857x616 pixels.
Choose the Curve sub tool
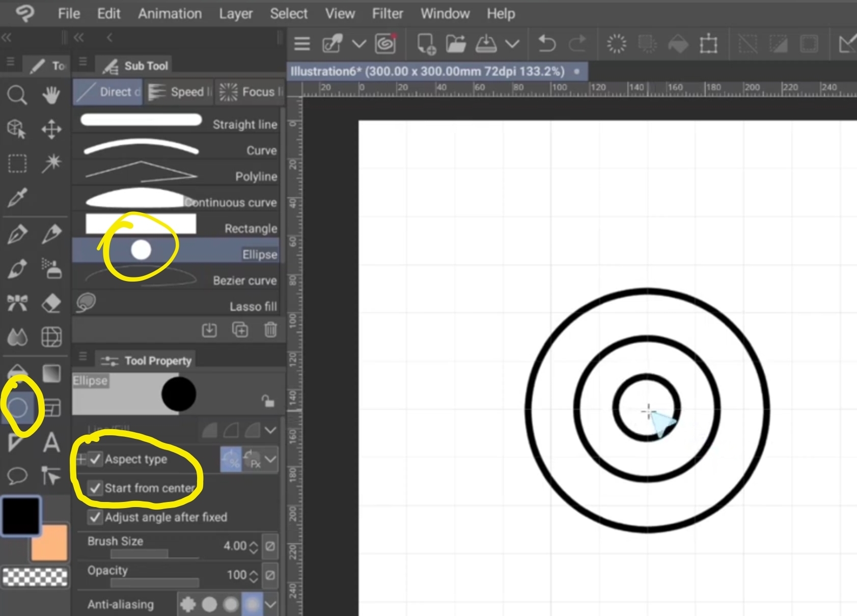177,147
